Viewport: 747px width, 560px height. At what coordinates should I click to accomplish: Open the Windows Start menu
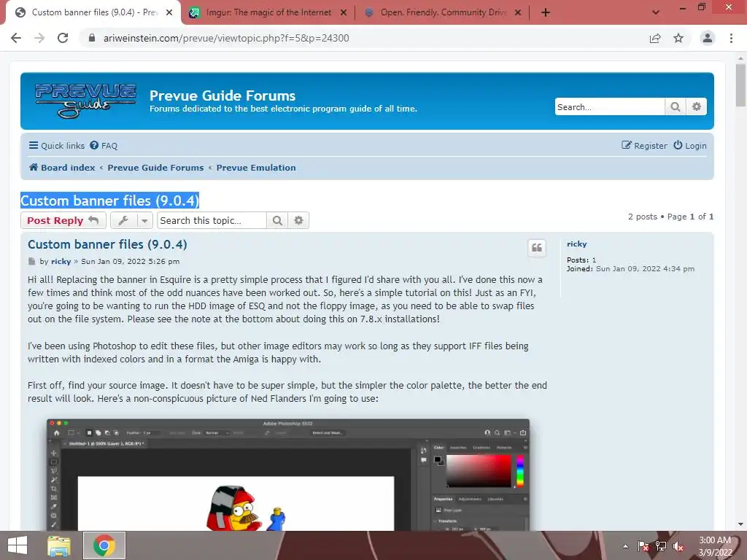18,545
